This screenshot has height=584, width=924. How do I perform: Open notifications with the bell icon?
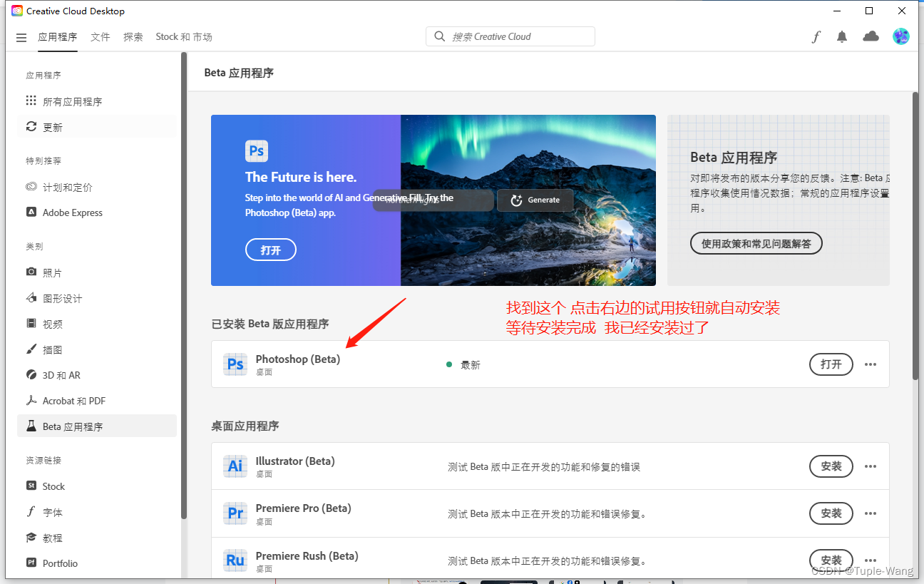pyautogui.click(x=842, y=36)
